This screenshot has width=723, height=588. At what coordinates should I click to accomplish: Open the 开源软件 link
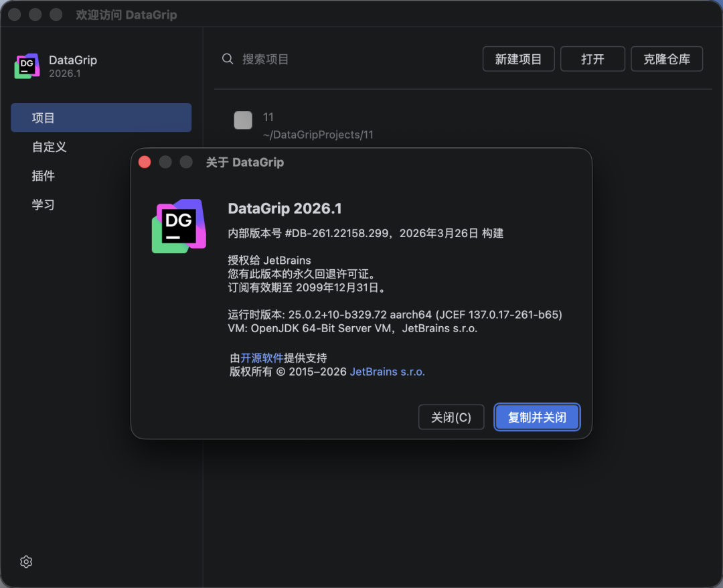click(262, 358)
